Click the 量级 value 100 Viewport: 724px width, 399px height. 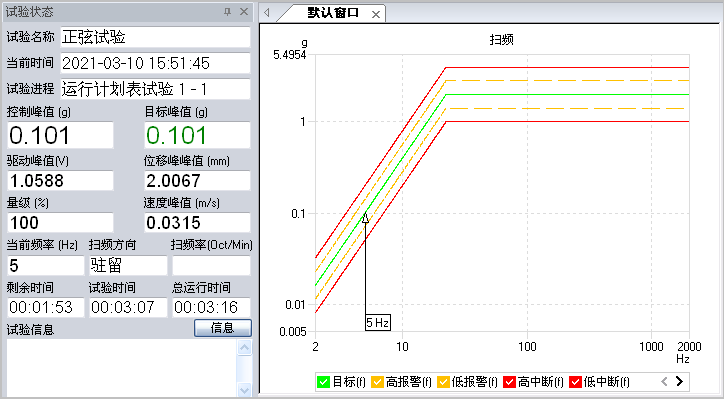(60, 223)
